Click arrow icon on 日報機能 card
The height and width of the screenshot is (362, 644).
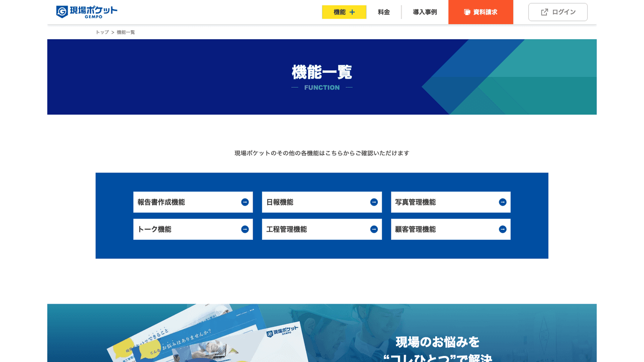coord(374,202)
